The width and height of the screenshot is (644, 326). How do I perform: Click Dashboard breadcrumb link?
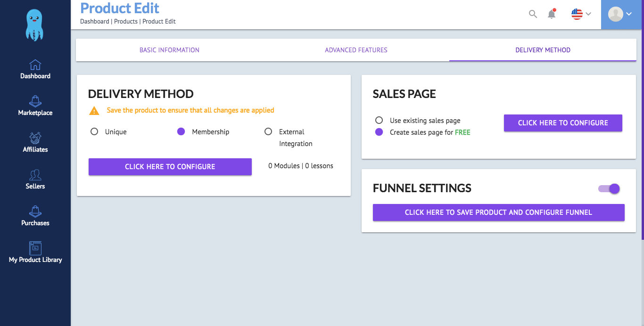(95, 21)
